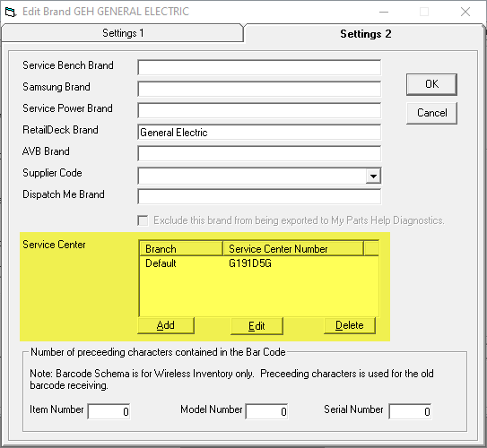
Task: Click inside the Supplier Code combo box
Action: click(252, 176)
